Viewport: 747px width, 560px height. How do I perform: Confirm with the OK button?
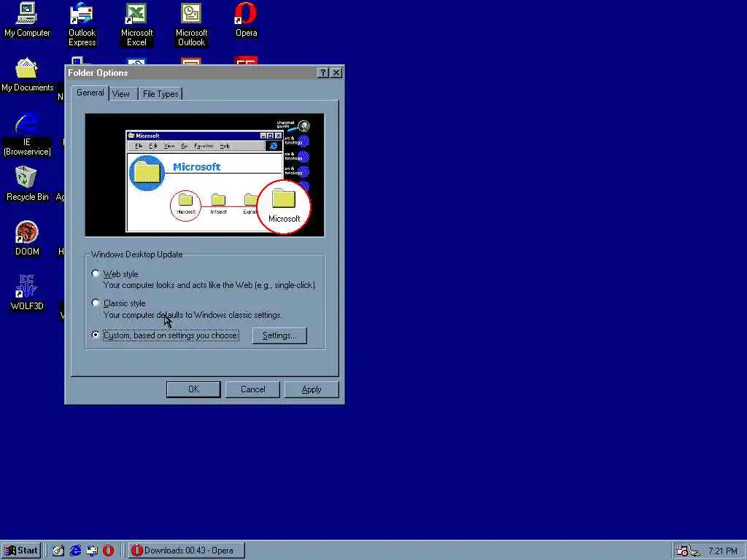tap(193, 389)
